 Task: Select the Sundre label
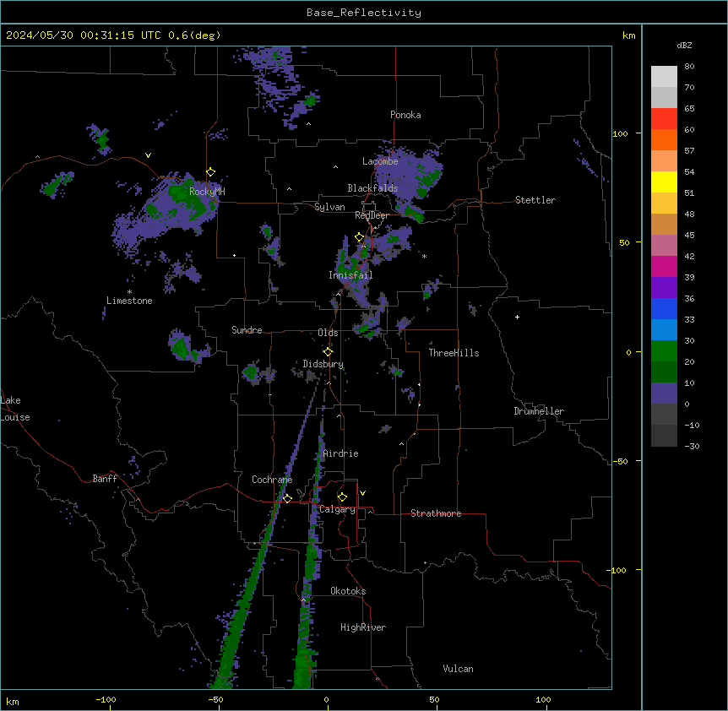[247, 330]
